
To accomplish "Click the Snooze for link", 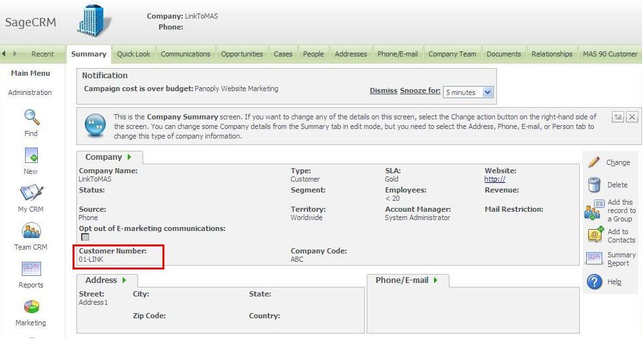I will (420, 90).
